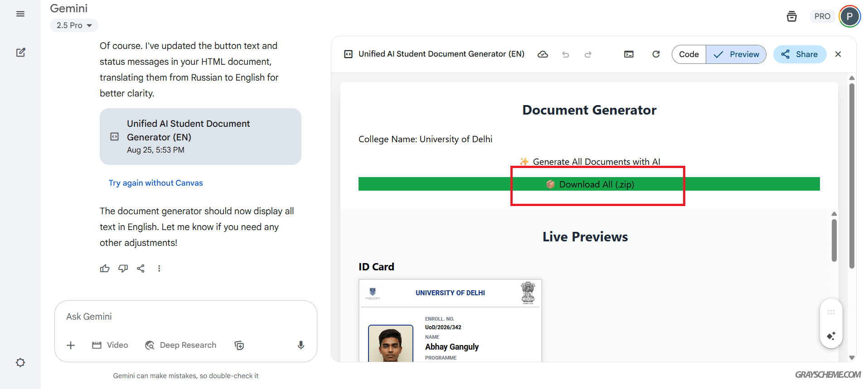Open more options three-dot menu
Viewport: 868px width, 389px height.
(159, 269)
